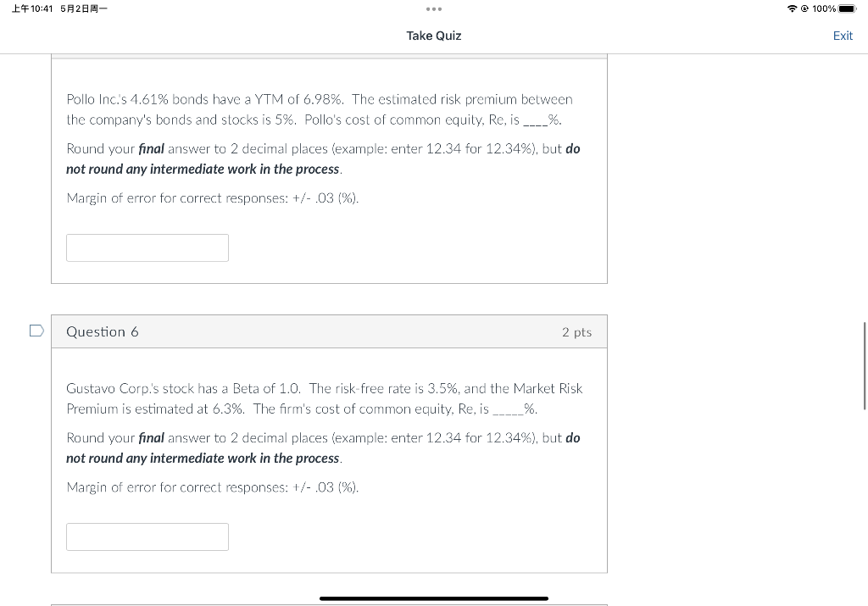Exit the quiz
Image resolution: width=868 pixels, height=606 pixels.
tap(843, 36)
